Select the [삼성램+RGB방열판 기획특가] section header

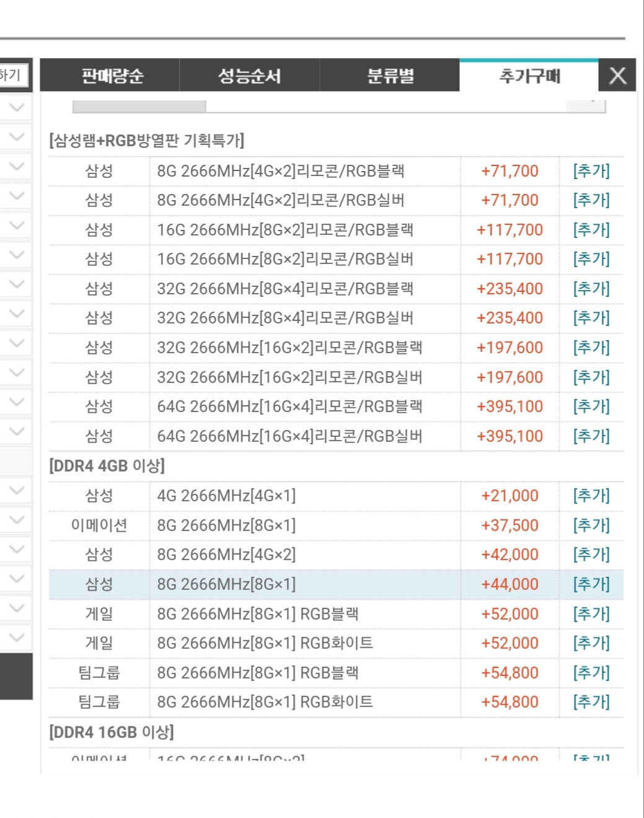pos(147,141)
